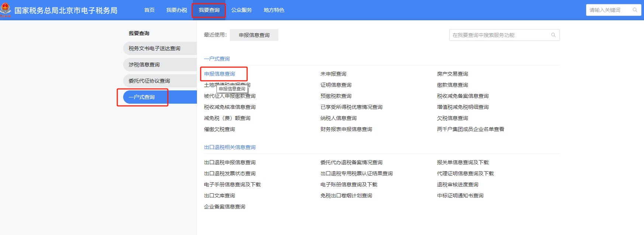Image resolution: width=644 pixels, height=235 pixels.
Task: Click the 一户式查询 section heading
Action: click(217, 59)
